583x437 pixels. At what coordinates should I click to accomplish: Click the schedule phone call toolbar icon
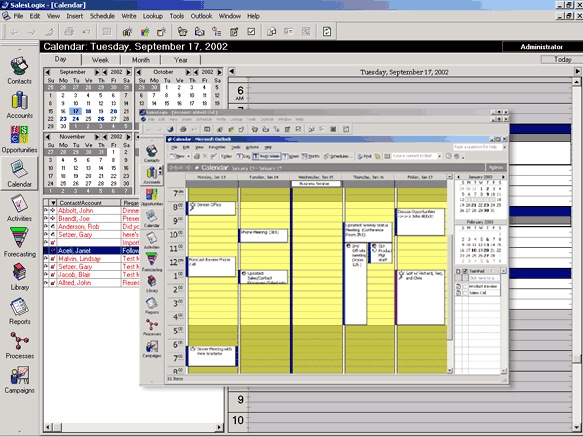coord(182,32)
